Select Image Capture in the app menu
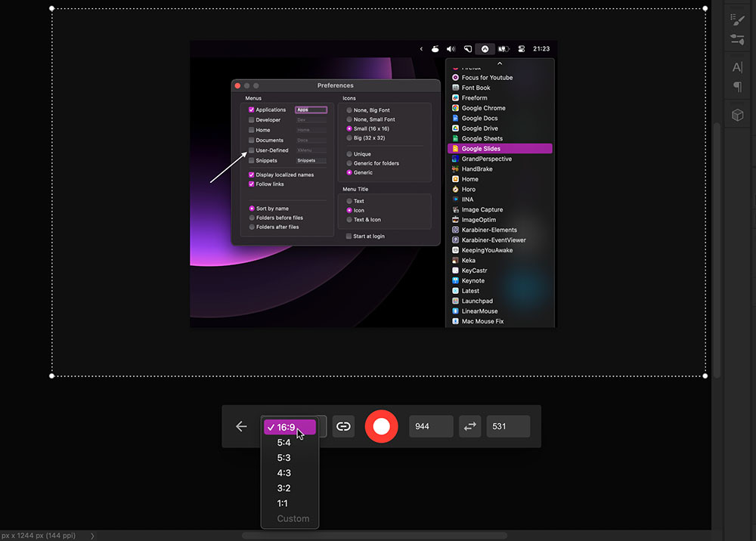This screenshot has height=541, width=756. [500, 209]
